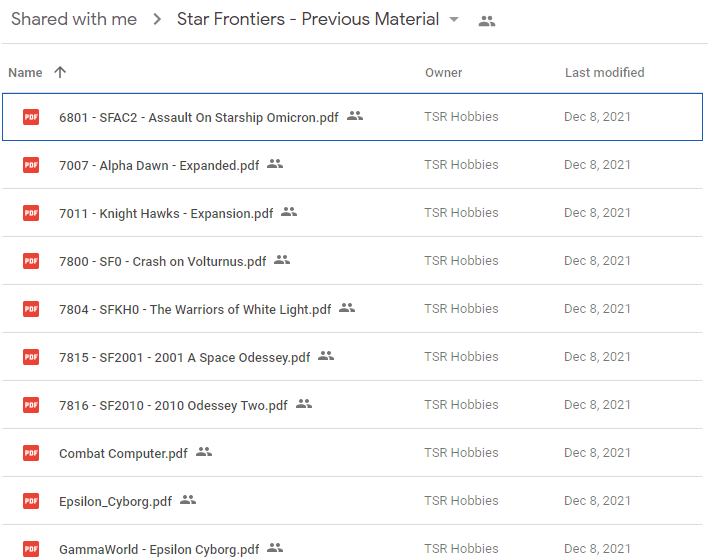Click shared icon next to Combat Computer.pdf

click(204, 452)
